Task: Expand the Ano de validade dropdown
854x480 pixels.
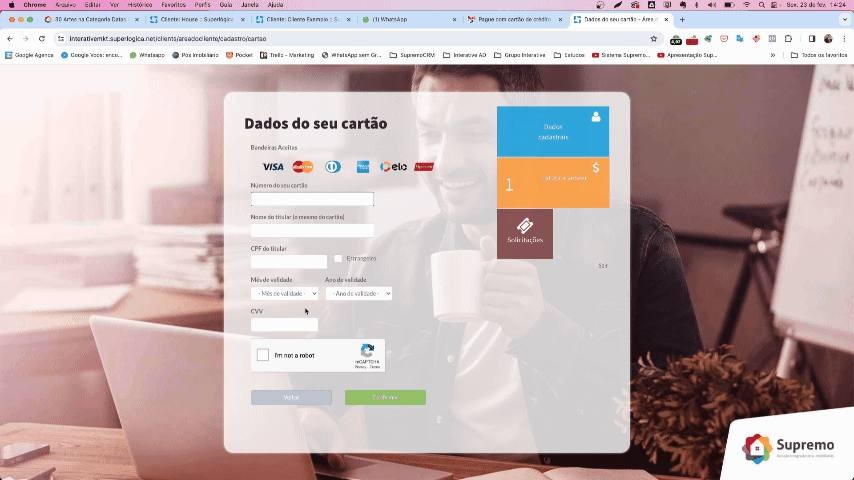Action: [x=358, y=294]
